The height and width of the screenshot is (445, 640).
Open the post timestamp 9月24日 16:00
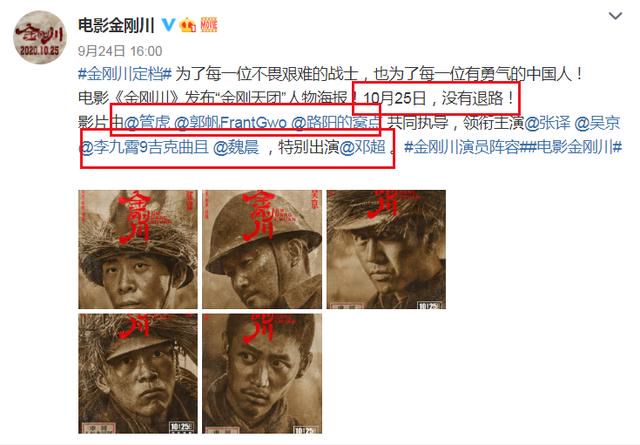(120, 51)
